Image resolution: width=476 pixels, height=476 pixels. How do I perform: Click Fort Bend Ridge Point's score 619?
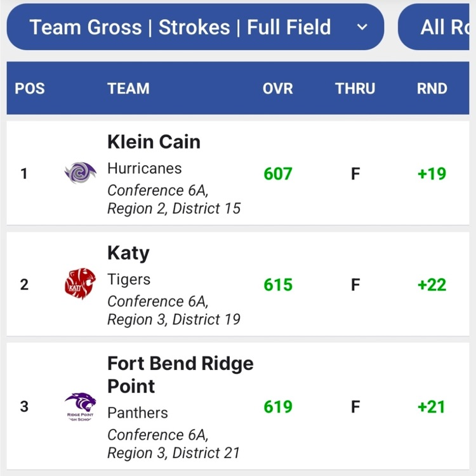pos(278,407)
